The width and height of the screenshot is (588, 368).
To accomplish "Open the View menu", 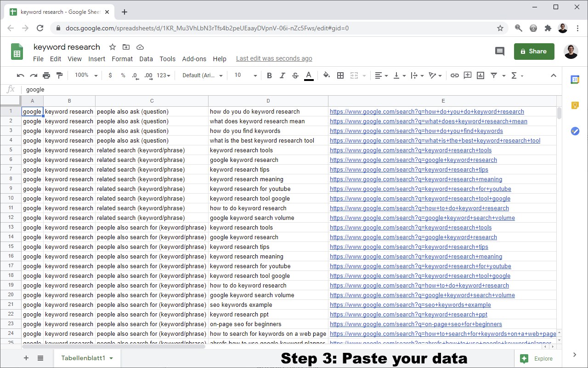I will 74,59.
